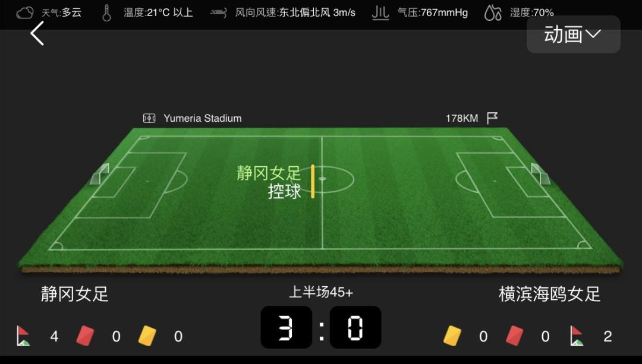Click 横滨海鸥女足's red card icon

point(514,335)
